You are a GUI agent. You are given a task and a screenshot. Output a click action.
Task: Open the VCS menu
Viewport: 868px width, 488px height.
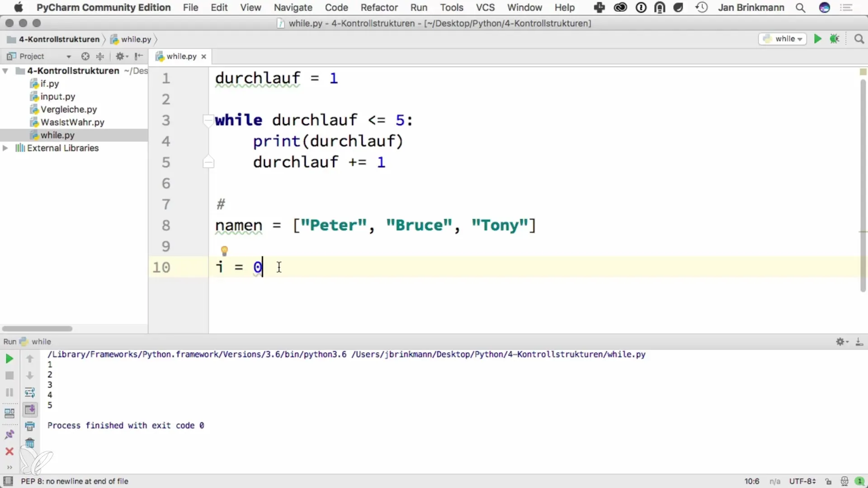[485, 8]
